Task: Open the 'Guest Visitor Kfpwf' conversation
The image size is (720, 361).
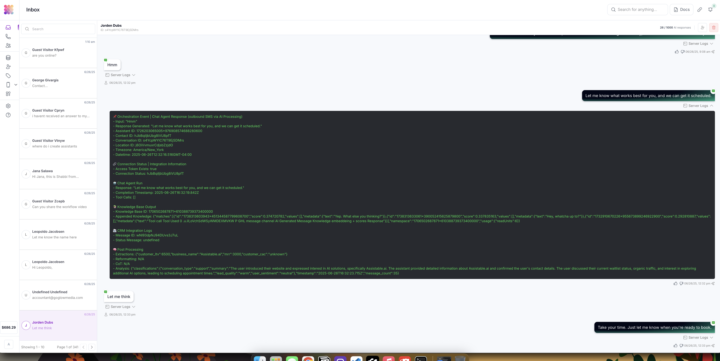Action: [x=58, y=53]
